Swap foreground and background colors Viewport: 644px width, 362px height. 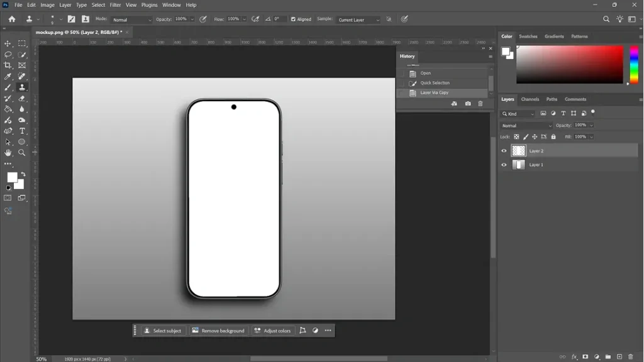pos(23,175)
